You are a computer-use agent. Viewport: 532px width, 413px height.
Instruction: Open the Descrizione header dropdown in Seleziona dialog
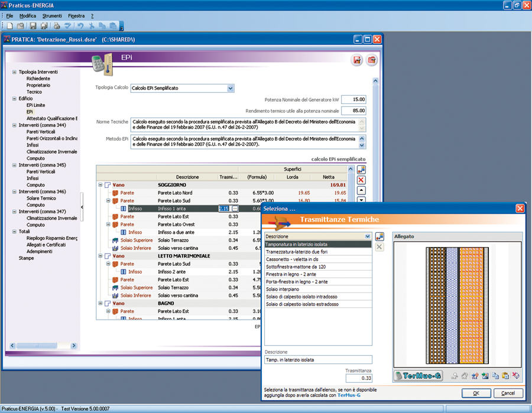[x=368, y=236]
